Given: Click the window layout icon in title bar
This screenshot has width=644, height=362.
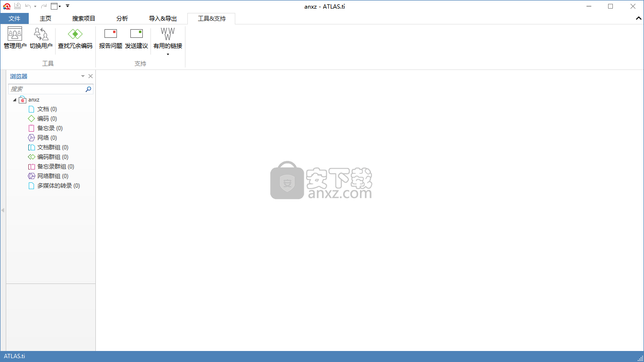Looking at the screenshot, I should (54, 6).
